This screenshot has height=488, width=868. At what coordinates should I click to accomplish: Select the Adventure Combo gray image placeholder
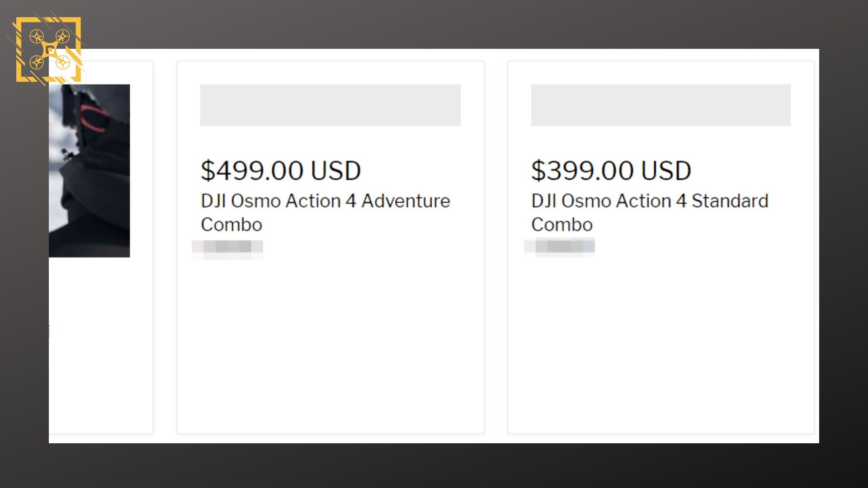(330, 105)
